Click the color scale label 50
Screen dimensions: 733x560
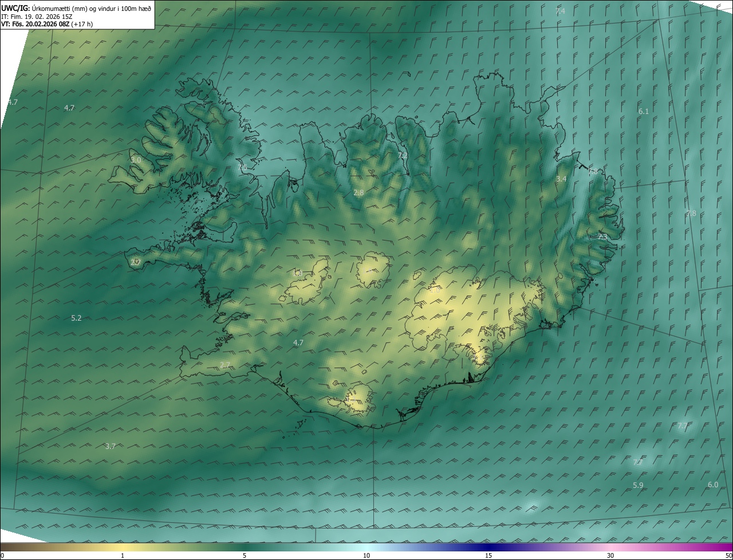(x=728, y=555)
